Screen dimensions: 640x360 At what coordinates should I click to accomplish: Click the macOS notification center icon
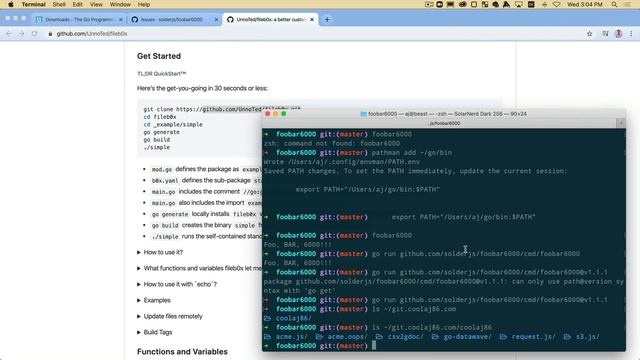tap(628, 4)
